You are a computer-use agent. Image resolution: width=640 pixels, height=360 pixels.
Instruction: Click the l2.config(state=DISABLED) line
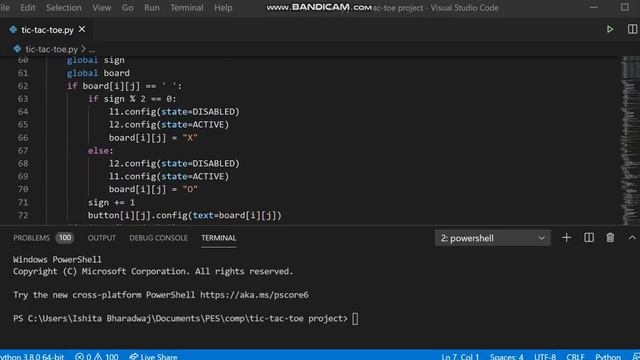coord(174,164)
